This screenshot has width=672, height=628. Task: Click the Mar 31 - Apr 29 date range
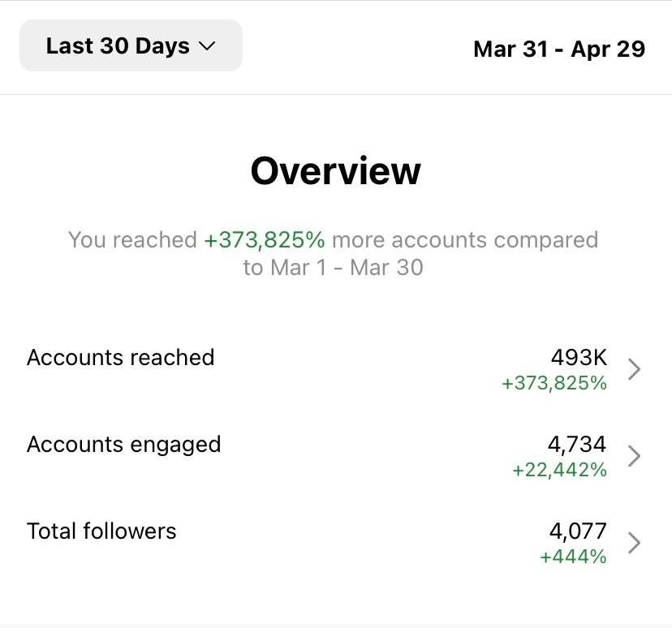[559, 49]
